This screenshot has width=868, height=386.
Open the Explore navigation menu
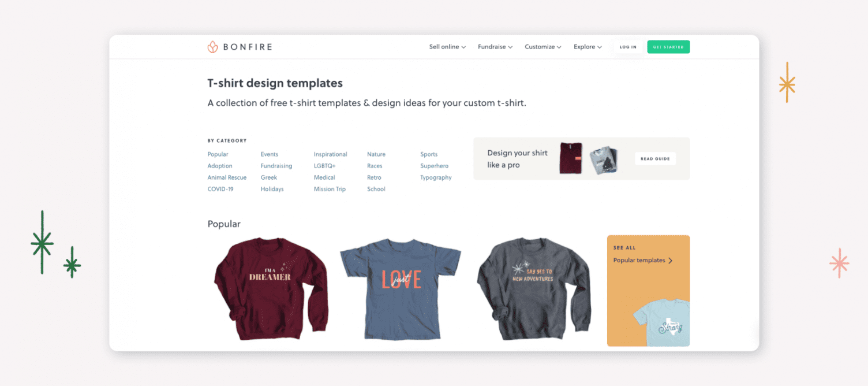point(588,47)
